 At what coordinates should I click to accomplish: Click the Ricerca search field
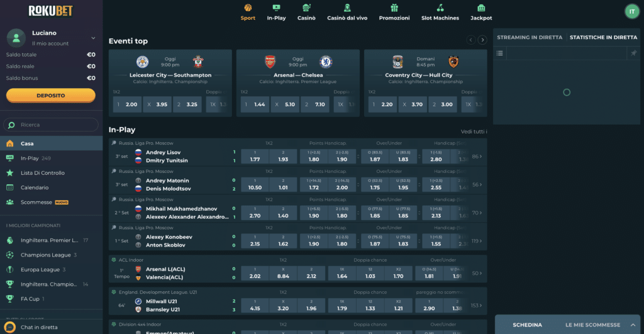pyautogui.click(x=52, y=125)
